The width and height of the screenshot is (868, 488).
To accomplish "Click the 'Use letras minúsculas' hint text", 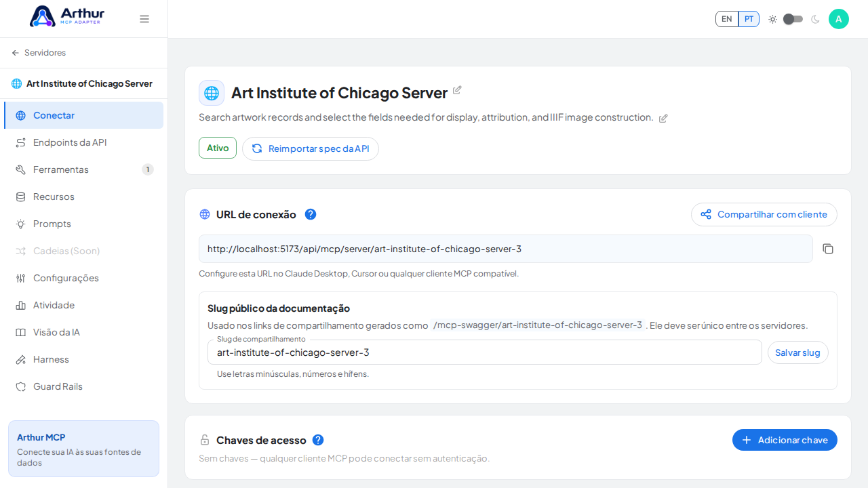I will 293,374.
